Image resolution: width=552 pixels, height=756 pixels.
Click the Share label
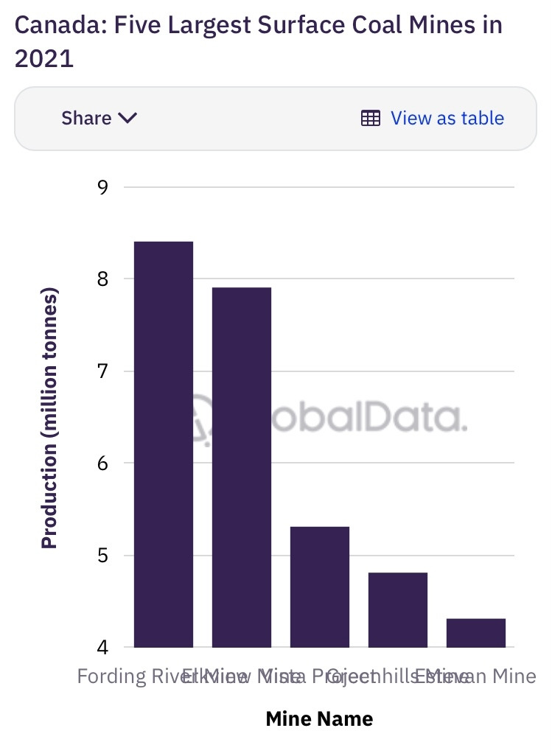(86, 118)
